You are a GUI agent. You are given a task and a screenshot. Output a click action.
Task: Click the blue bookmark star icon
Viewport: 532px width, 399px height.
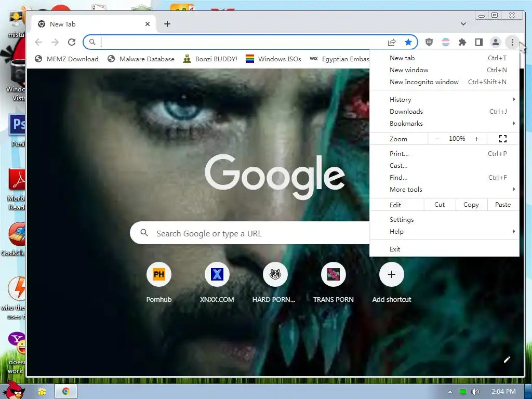coord(408,42)
